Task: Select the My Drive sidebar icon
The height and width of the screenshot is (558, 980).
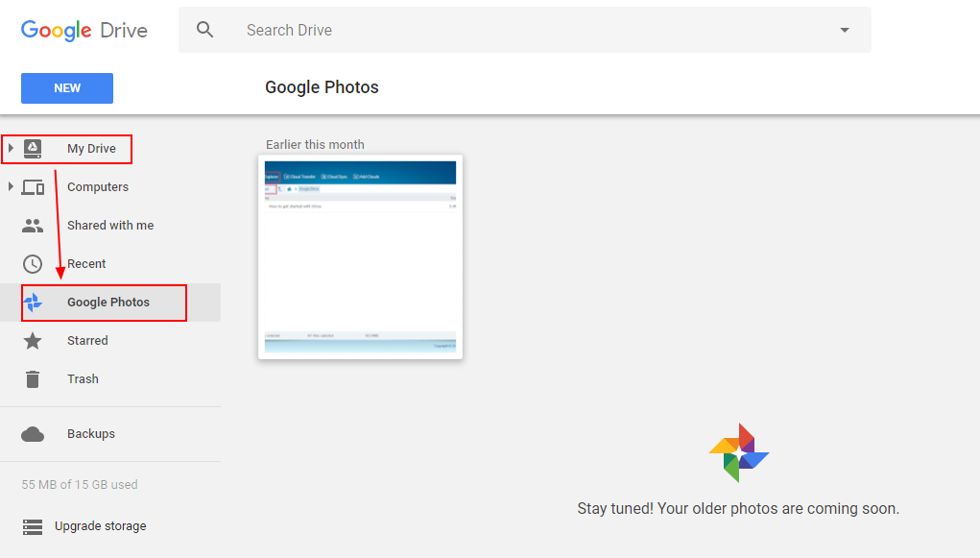Action: tap(33, 148)
